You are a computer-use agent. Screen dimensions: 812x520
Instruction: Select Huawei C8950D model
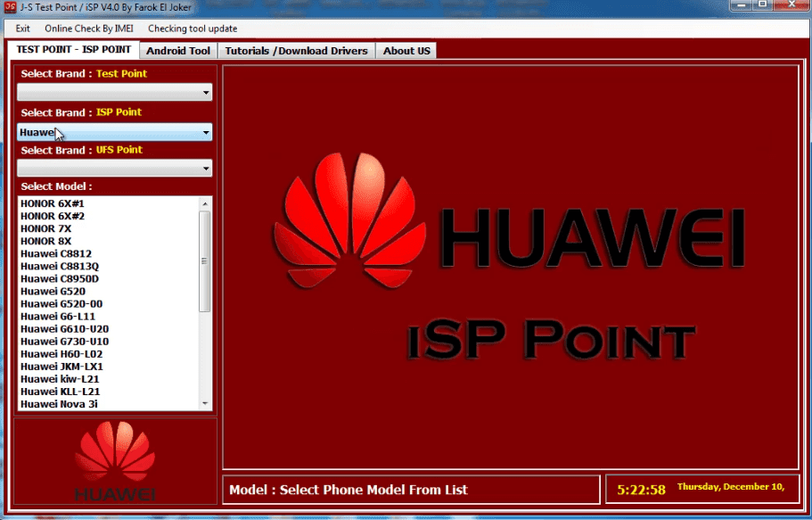[60, 278]
